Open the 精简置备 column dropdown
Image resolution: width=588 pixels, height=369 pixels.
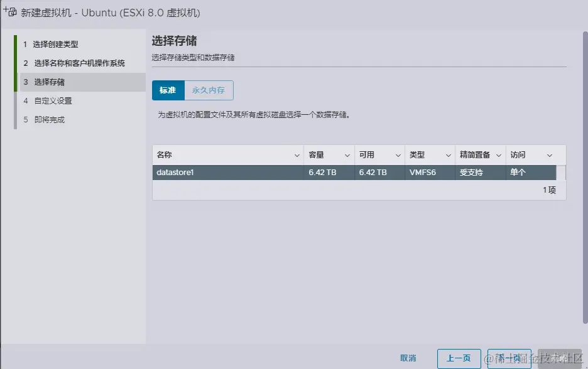click(x=501, y=154)
